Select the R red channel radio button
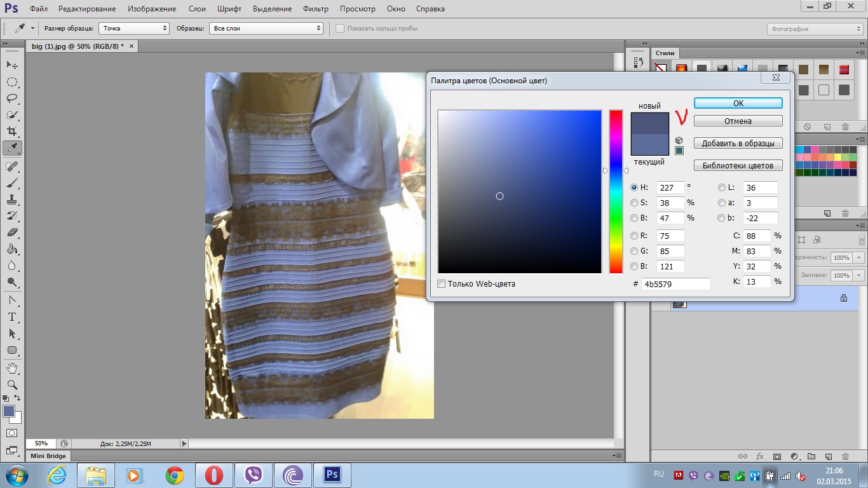868x488 pixels. pos(634,236)
